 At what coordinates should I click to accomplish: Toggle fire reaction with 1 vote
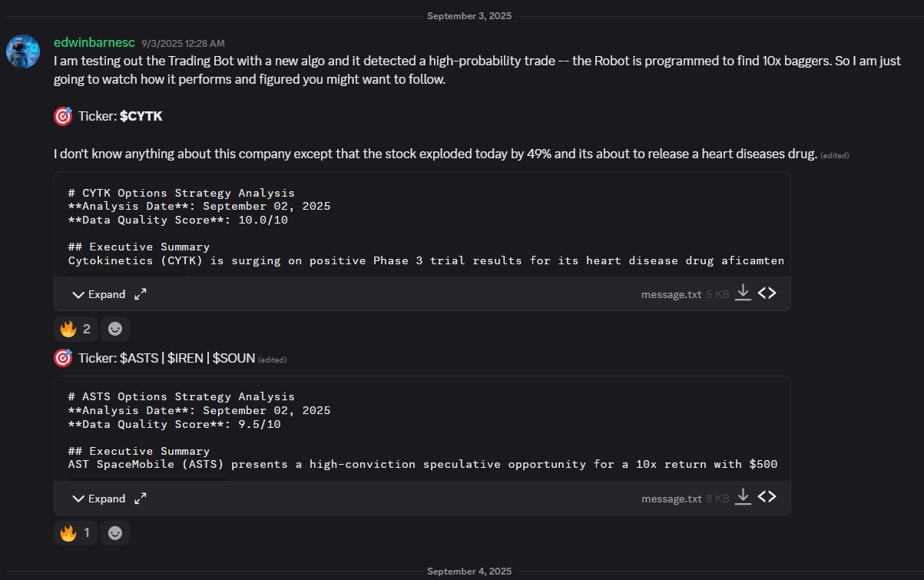coord(75,533)
